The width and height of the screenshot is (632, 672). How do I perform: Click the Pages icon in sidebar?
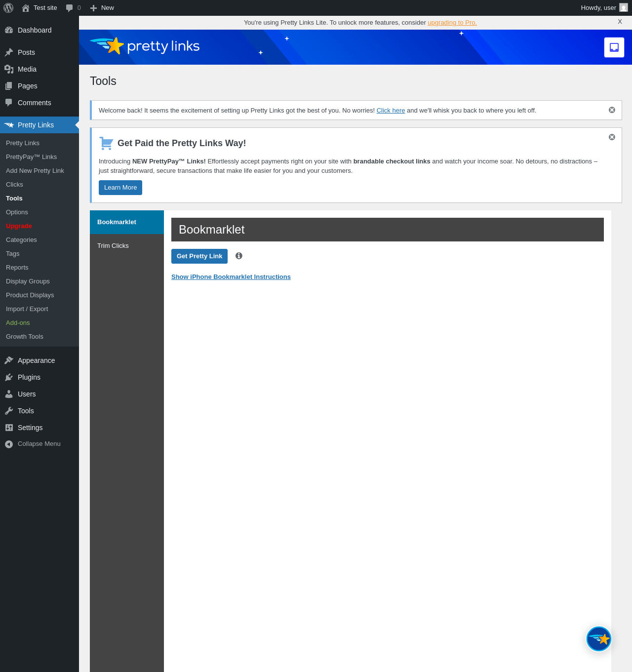coord(9,86)
